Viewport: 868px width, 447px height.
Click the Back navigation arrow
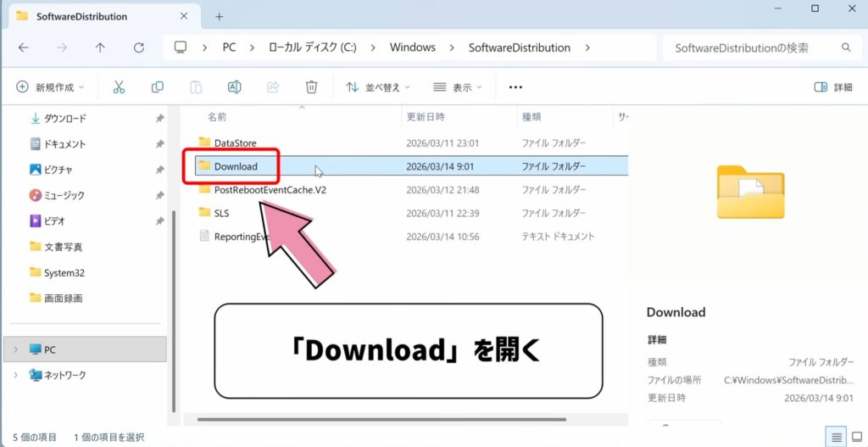[x=23, y=47]
